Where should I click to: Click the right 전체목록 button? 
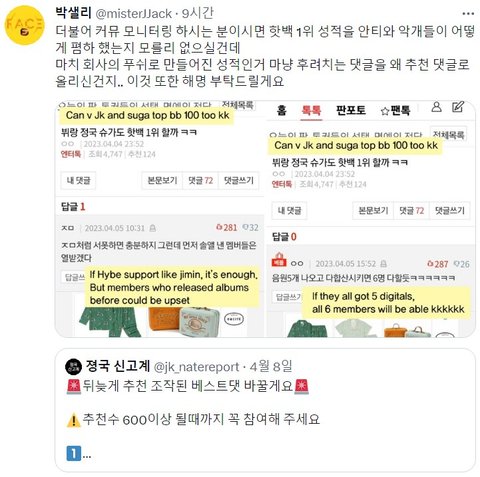[x=448, y=135]
